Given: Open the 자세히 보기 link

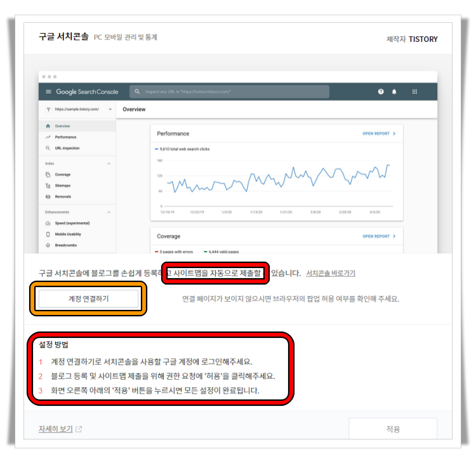Looking at the screenshot, I should (x=56, y=429).
